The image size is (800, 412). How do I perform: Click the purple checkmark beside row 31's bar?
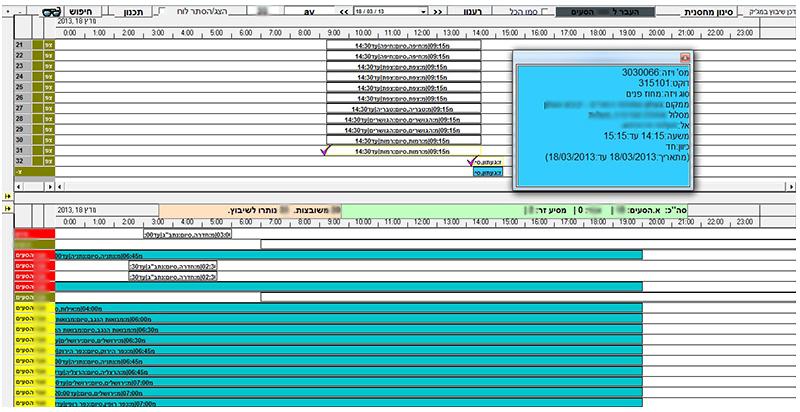[x=325, y=150]
